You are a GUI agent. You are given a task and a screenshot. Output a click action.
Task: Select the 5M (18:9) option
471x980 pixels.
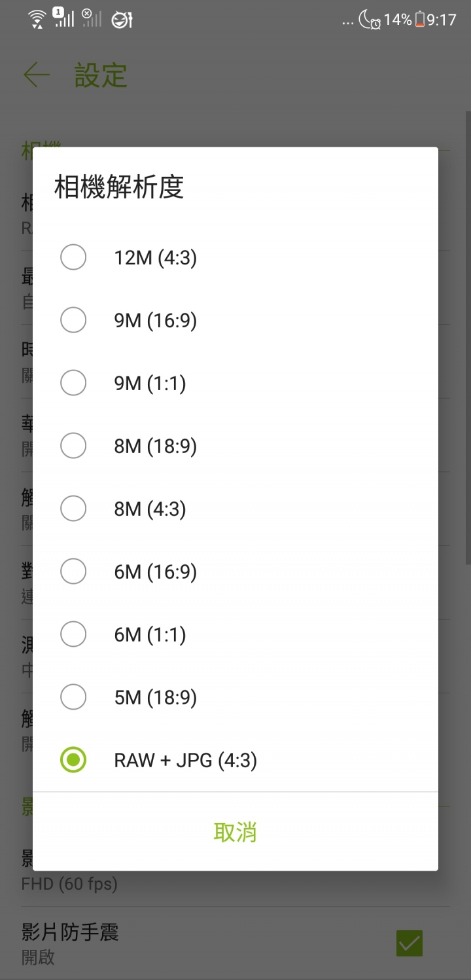[235, 698]
